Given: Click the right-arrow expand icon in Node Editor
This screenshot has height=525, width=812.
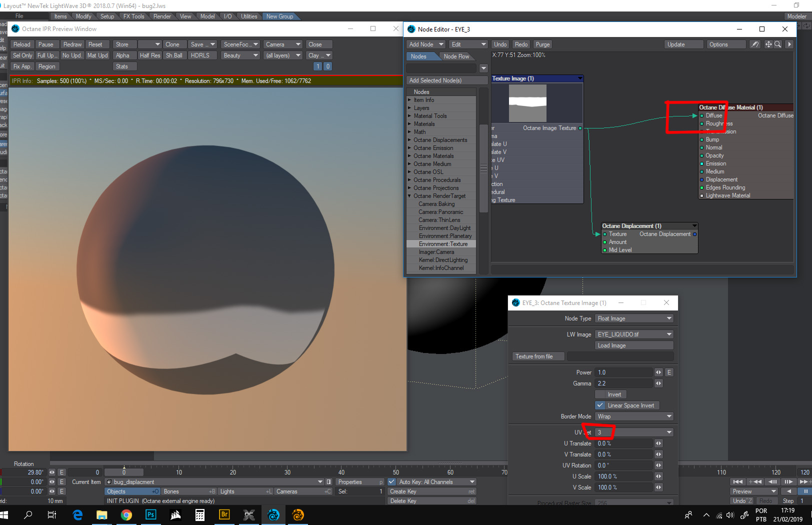Looking at the screenshot, I should pyautogui.click(x=789, y=44).
